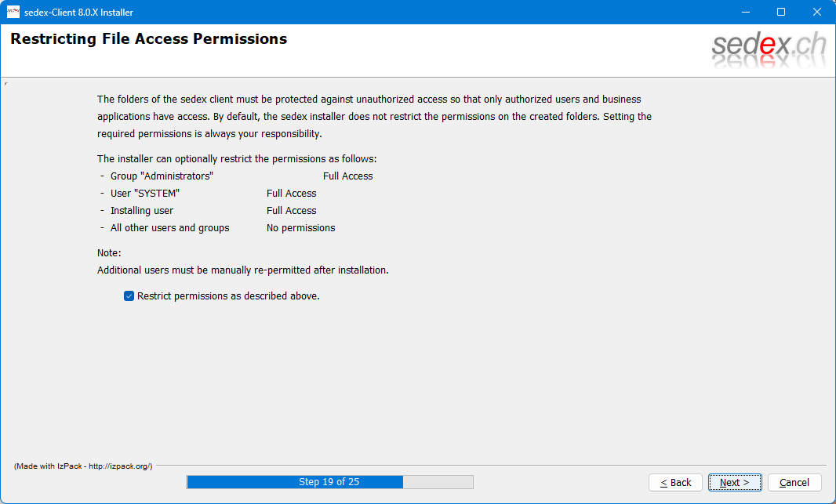The width and height of the screenshot is (836, 504).
Task: Click the Full Access label for Administrators
Action: click(x=347, y=176)
